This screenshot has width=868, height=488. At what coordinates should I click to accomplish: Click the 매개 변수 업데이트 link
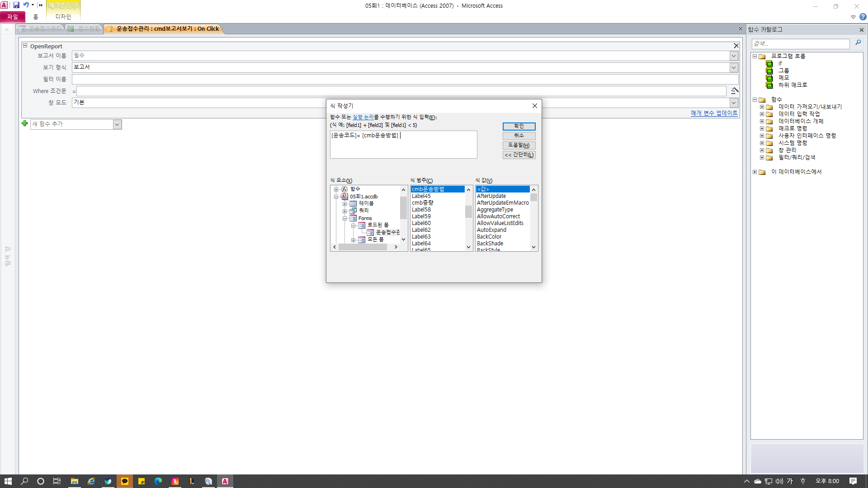coord(714,113)
